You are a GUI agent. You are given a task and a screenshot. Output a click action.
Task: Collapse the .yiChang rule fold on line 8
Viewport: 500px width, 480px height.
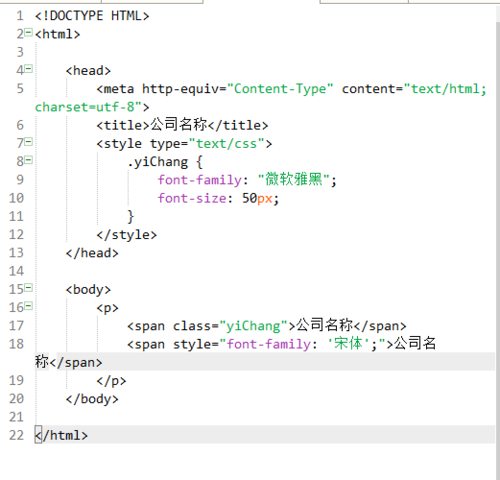coord(29,160)
